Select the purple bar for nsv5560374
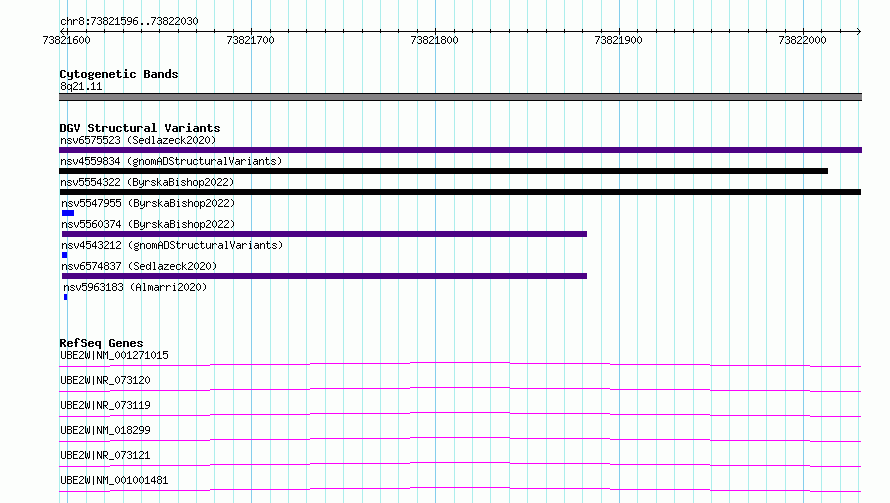This screenshot has height=503, width=890. (324, 234)
